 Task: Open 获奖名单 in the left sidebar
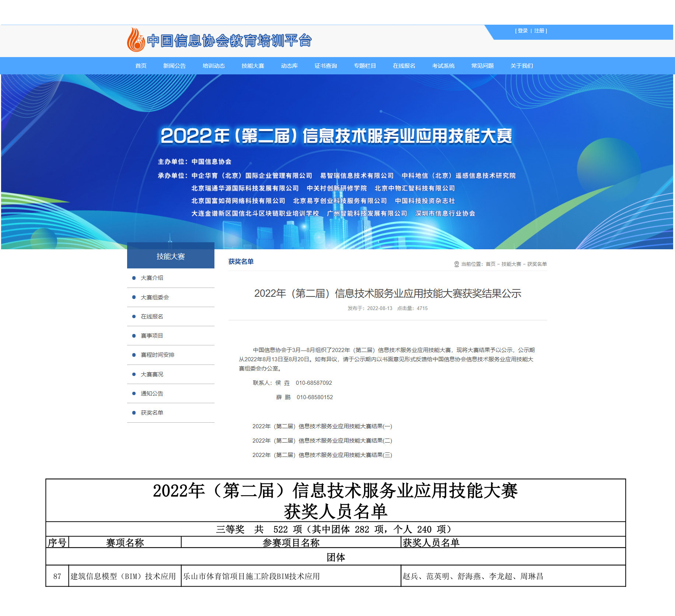(152, 412)
